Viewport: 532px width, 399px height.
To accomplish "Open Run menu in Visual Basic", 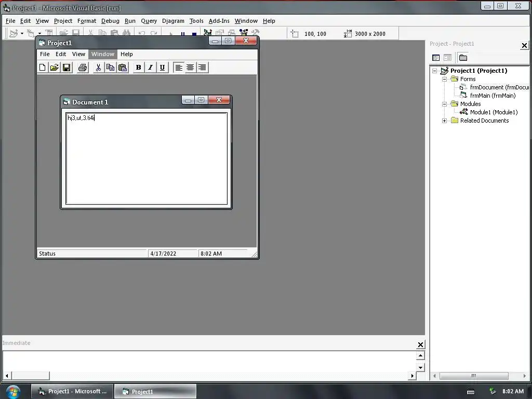I will click(130, 21).
